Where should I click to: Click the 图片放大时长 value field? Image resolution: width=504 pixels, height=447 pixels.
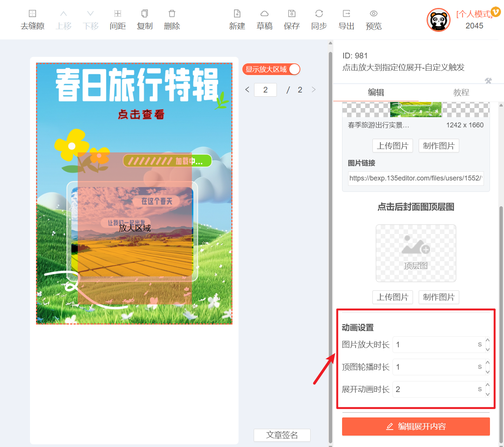pyautogui.click(x=438, y=345)
